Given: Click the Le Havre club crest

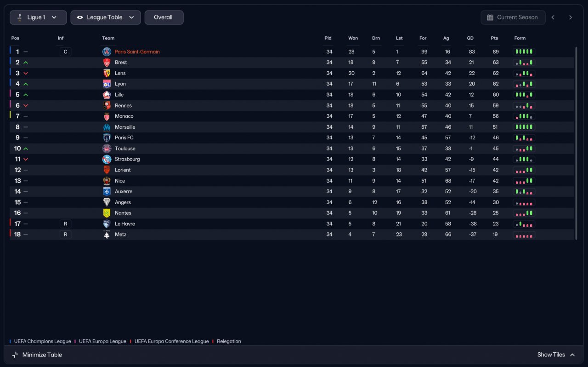Looking at the screenshot, I should click(x=107, y=224).
